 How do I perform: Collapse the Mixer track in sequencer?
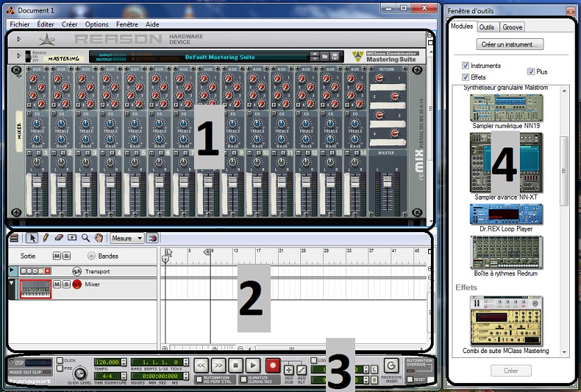(12, 283)
